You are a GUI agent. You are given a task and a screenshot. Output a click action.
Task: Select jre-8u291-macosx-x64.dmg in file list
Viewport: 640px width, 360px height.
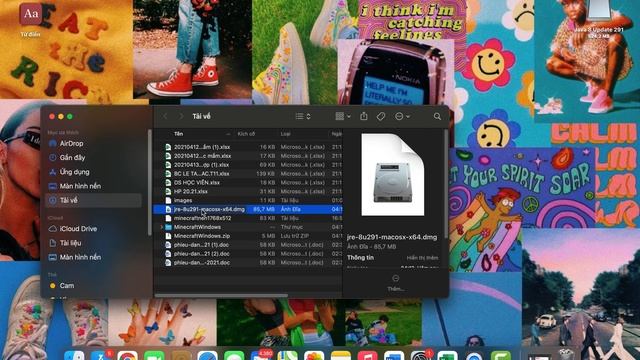[209, 209]
